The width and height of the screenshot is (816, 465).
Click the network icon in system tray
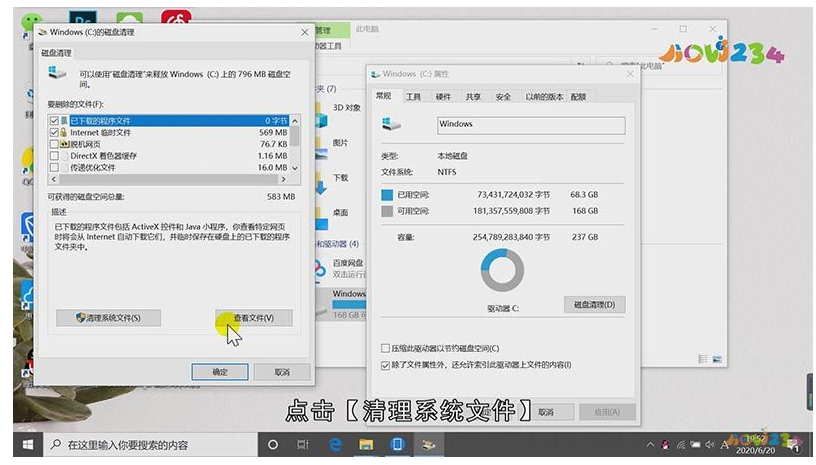(680, 445)
